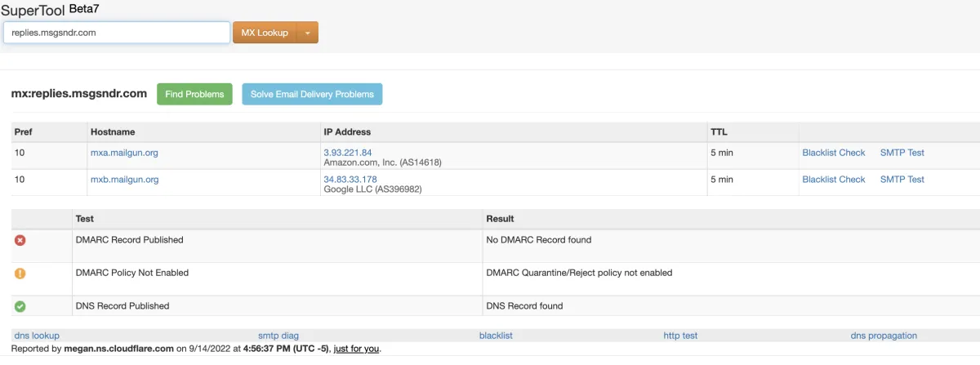Viewport: 980px width, 365px height.
Task: Open the MX Lookup dropdown arrow
Action: coord(308,33)
